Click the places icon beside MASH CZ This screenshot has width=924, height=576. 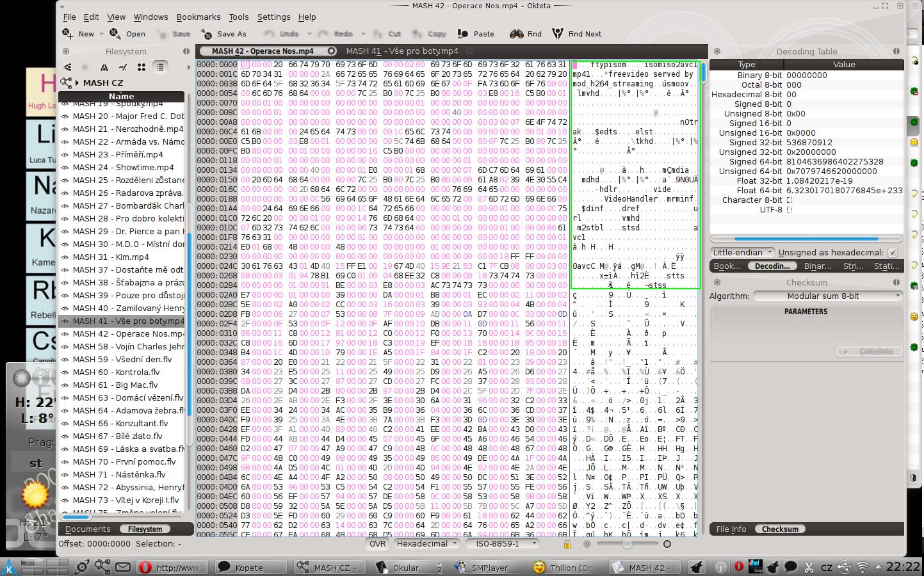(65, 83)
